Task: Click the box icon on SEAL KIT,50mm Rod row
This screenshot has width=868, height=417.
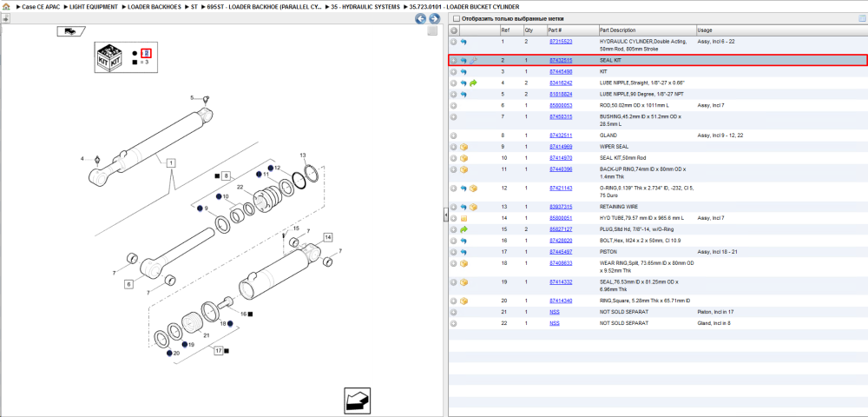Action: click(x=464, y=158)
